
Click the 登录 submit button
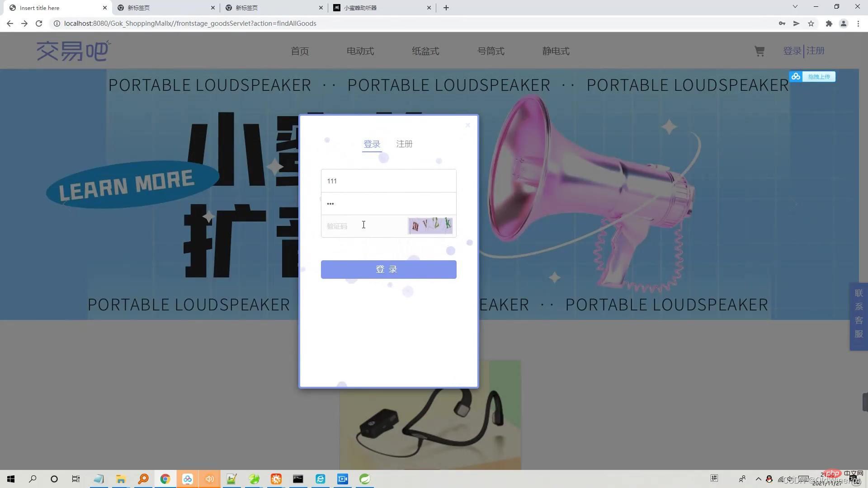389,269
